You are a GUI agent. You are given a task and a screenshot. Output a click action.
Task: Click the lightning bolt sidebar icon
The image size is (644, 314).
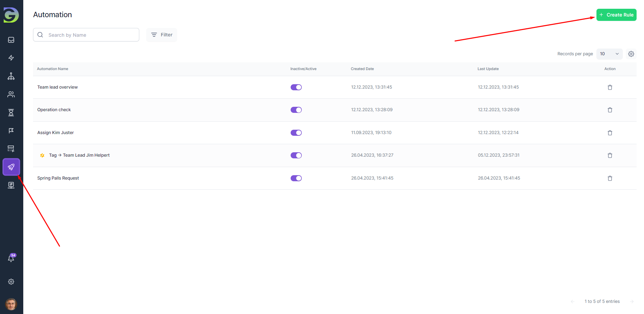point(11,58)
